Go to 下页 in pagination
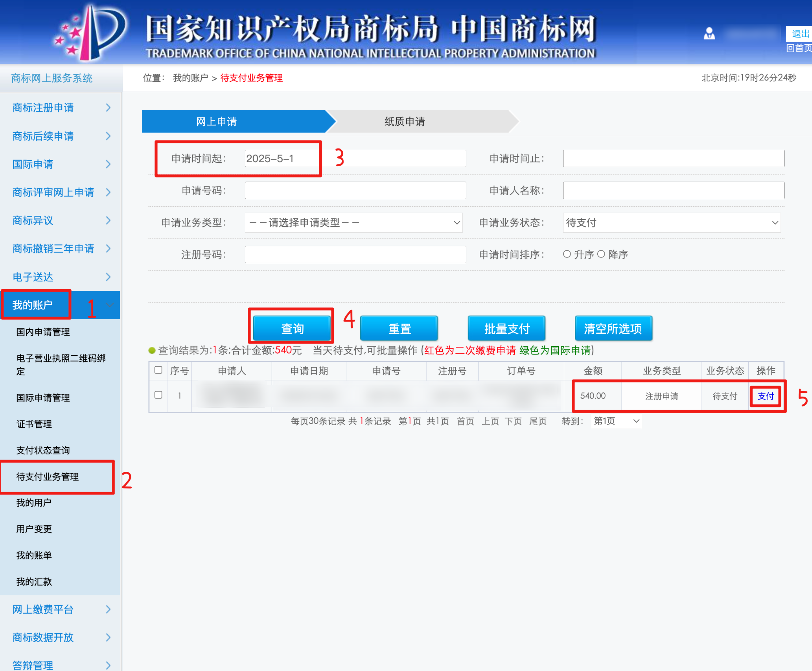The width and height of the screenshot is (812, 671). click(x=513, y=421)
